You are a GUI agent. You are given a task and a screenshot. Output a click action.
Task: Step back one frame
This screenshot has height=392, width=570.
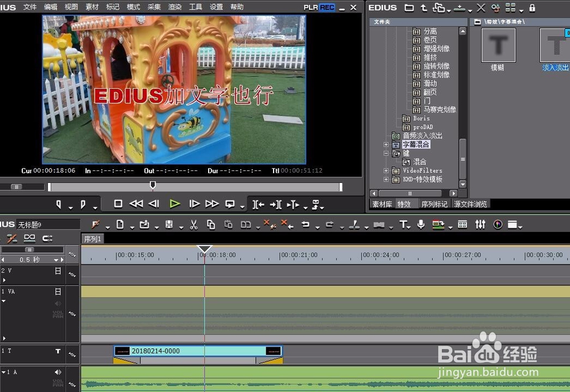154,204
